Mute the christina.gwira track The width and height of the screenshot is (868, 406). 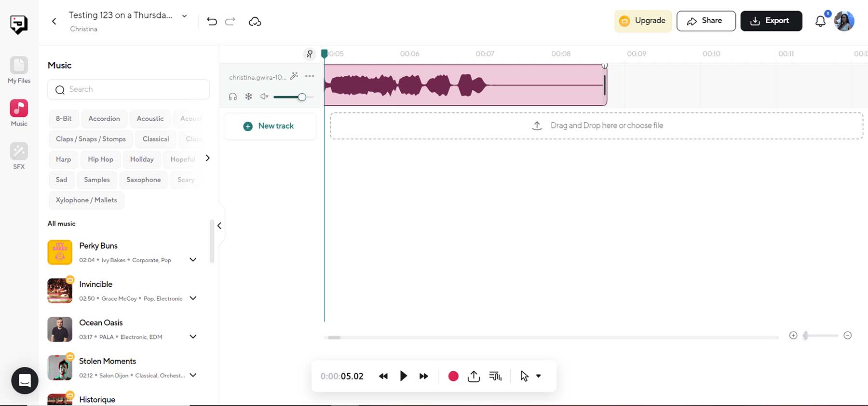pos(264,97)
